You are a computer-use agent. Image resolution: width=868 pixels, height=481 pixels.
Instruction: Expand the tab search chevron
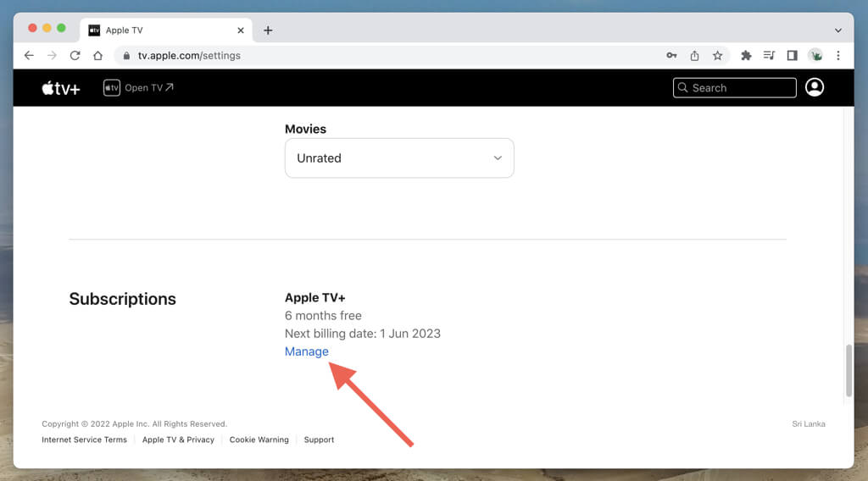click(837, 30)
